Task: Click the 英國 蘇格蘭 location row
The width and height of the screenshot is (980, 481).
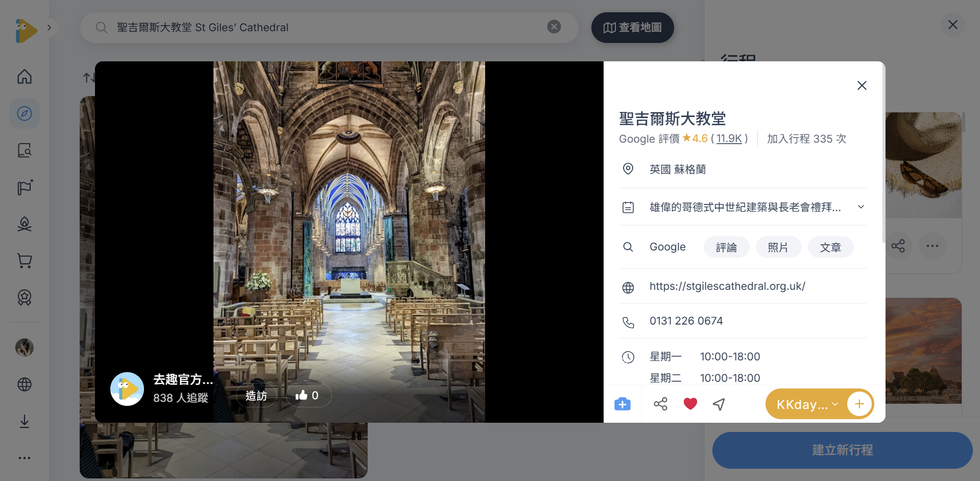Action: tap(743, 169)
